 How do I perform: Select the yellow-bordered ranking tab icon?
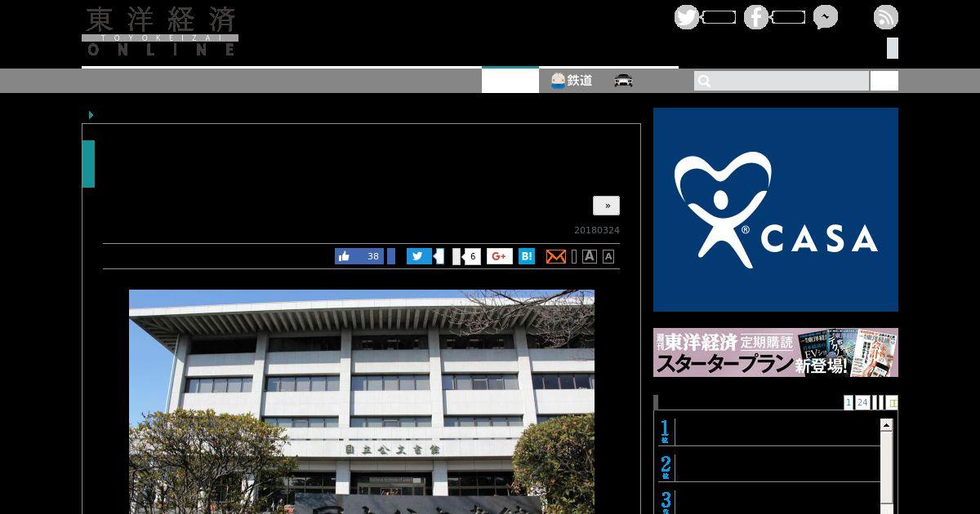(x=893, y=402)
